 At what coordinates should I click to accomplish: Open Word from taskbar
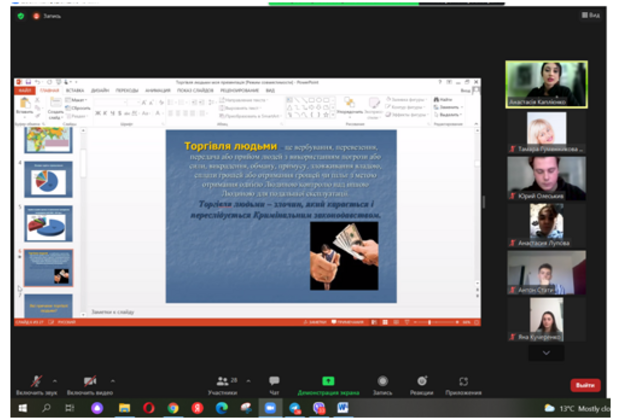click(343, 408)
